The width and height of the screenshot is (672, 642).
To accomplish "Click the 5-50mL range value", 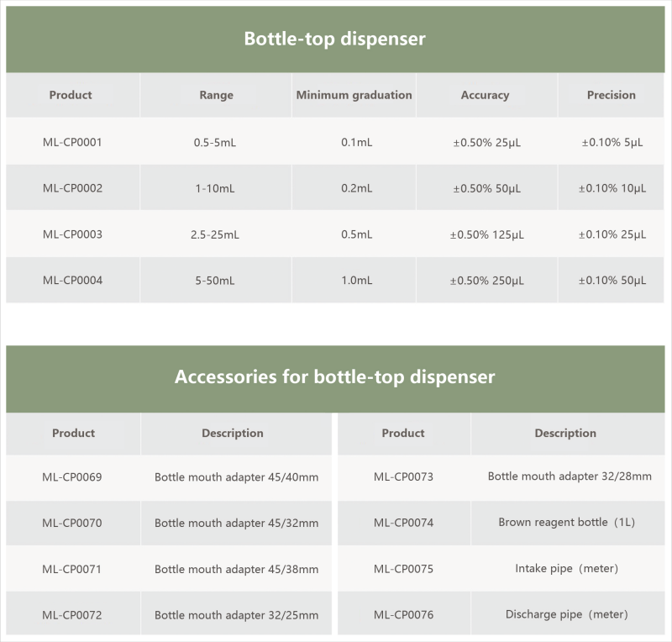I will pos(215,281).
